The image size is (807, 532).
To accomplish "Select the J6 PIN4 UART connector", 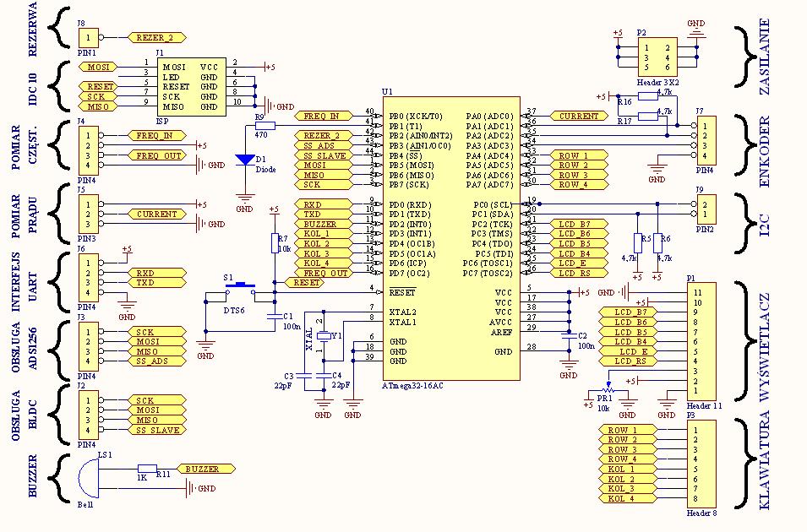I will tap(89, 278).
